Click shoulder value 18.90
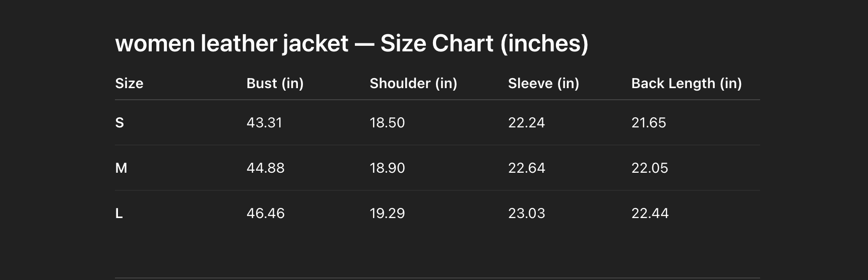Screen dimensions: 868x280 tap(387, 168)
